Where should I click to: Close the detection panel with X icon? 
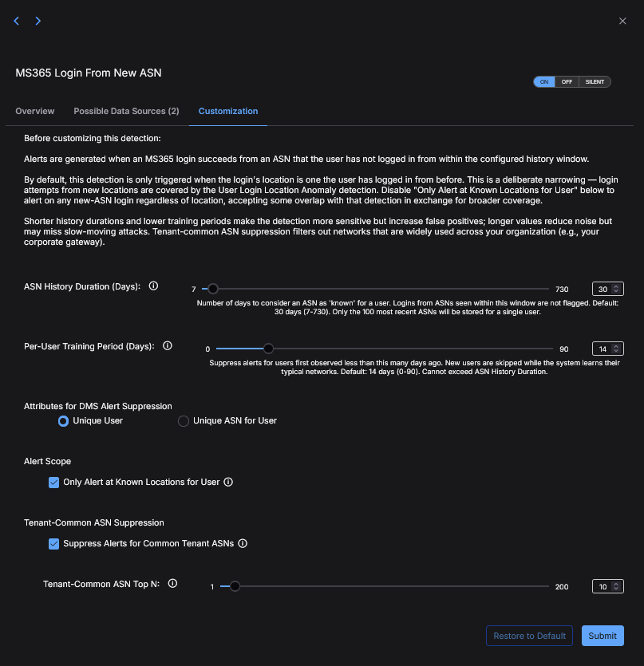point(622,21)
